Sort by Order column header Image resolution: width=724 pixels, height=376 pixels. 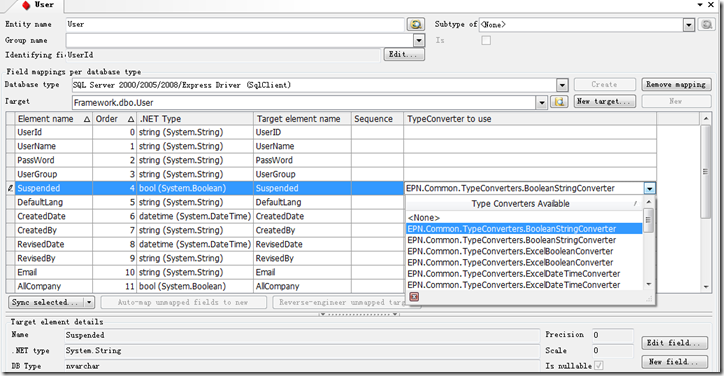115,119
